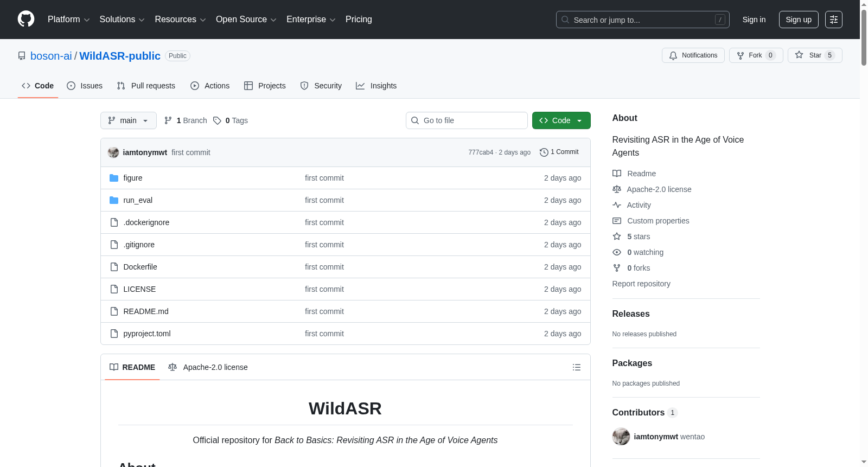Click the Sign up button
The height and width of the screenshot is (467, 868).
pos(799,20)
